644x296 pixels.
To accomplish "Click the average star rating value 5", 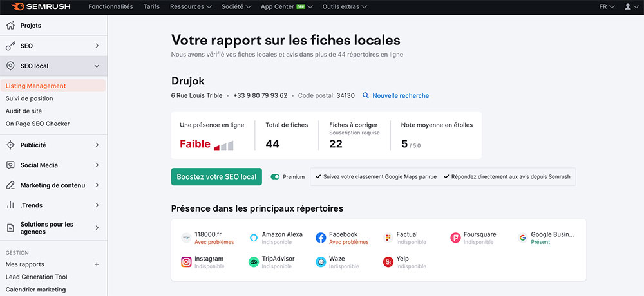I will [x=404, y=144].
